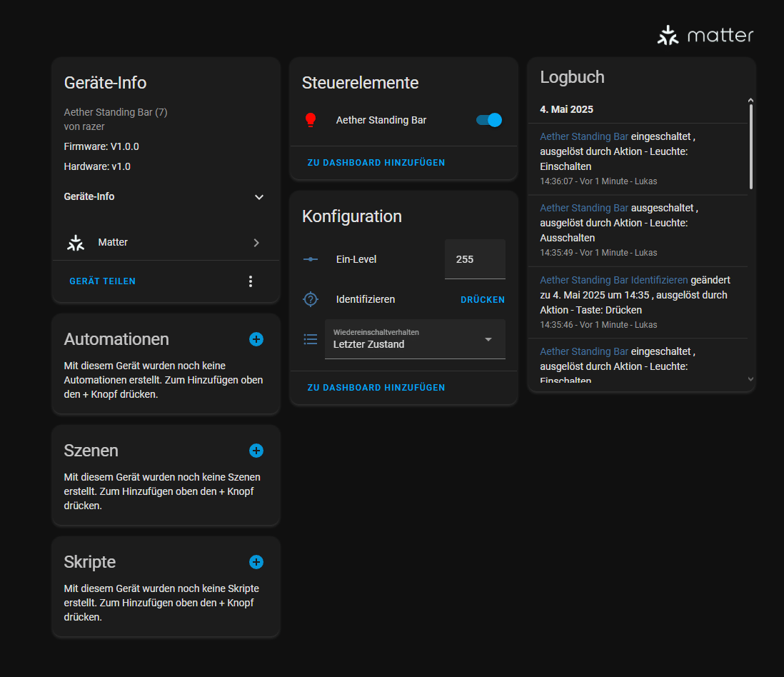Click the Matter logo in top-right corner

tap(705, 35)
